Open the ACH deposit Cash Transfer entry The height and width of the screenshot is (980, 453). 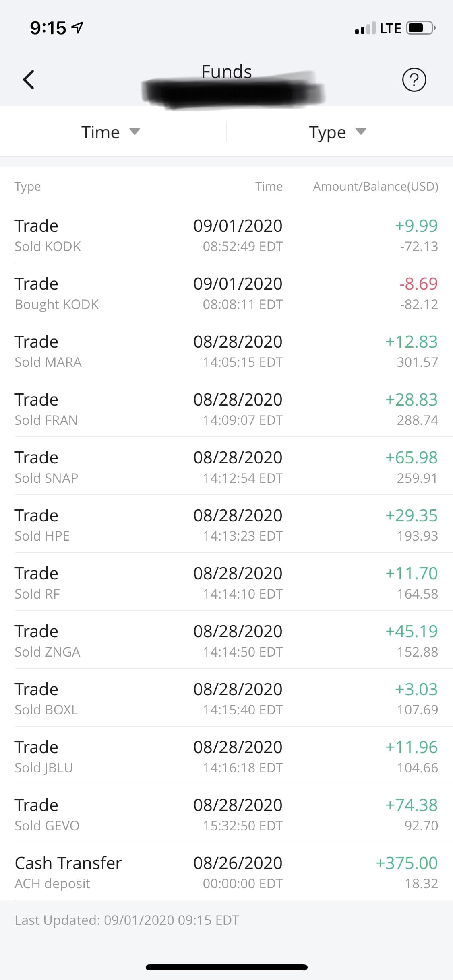click(226, 872)
